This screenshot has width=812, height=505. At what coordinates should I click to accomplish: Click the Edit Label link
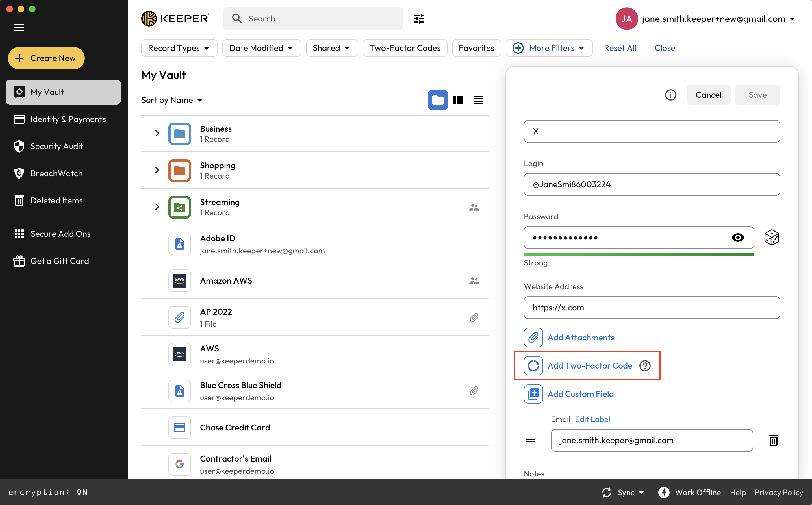tap(592, 419)
